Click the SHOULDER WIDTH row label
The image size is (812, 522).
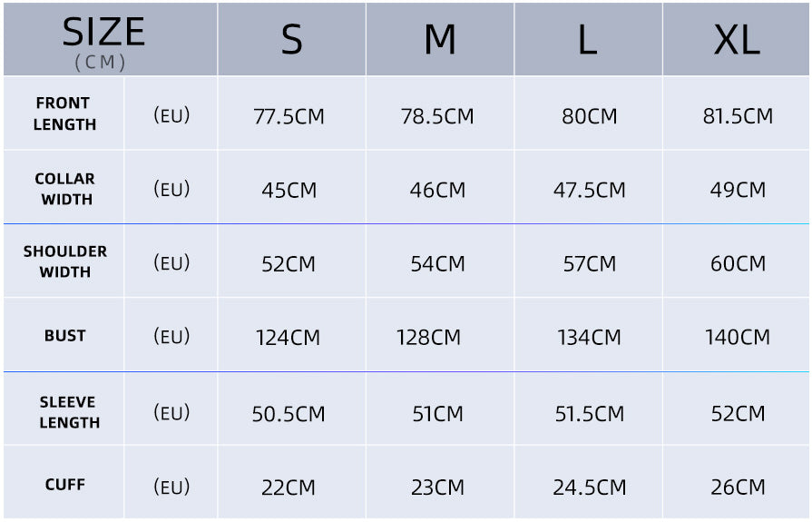(64, 261)
